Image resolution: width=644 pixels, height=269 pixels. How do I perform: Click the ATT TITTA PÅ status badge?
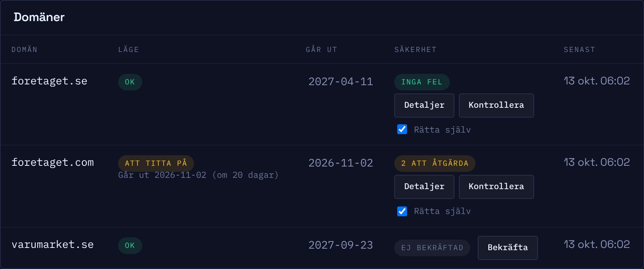(156, 164)
